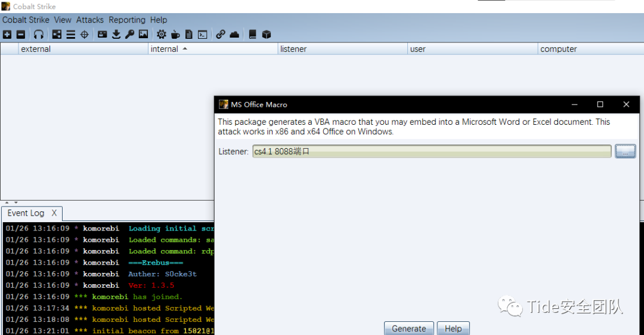Click the Listener: label in dialog
This screenshot has height=335, width=644.
233,152
